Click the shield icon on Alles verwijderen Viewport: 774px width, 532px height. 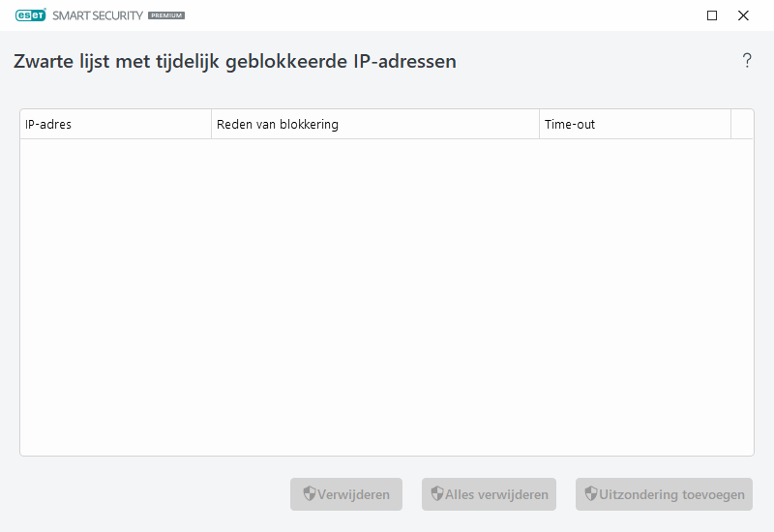pos(437,494)
